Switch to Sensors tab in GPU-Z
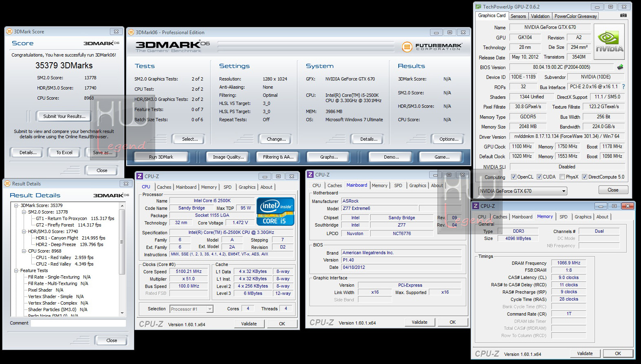641x364 pixels. point(518,16)
